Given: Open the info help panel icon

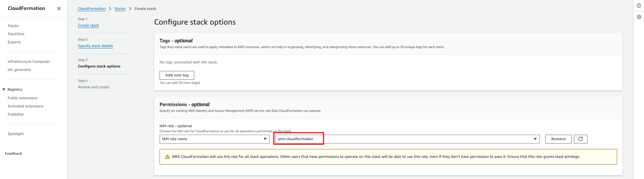Looking at the screenshot, I should pyautogui.click(x=639, y=5).
